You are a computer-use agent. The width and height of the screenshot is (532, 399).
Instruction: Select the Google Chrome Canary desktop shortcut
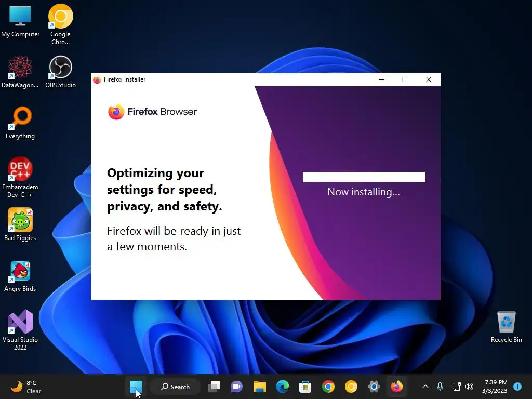point(60,24)
